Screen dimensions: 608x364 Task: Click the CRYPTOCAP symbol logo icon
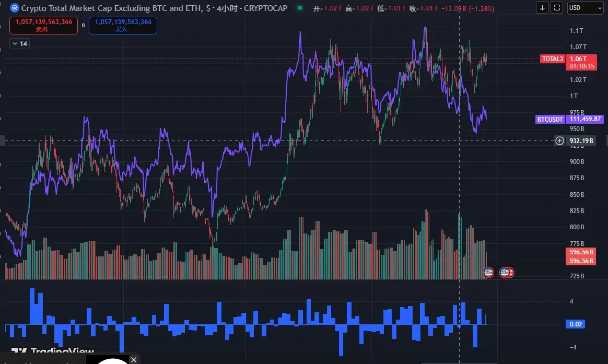click(15, 8)
